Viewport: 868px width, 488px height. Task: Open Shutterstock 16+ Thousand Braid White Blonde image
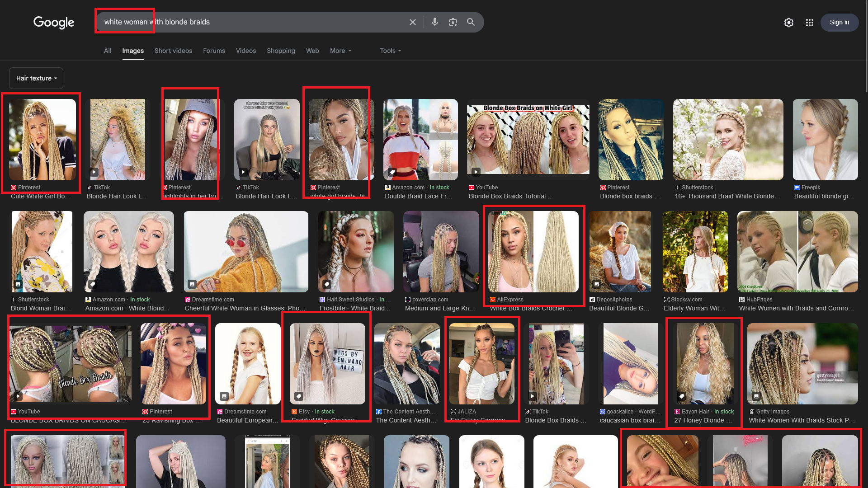point(728,140)
